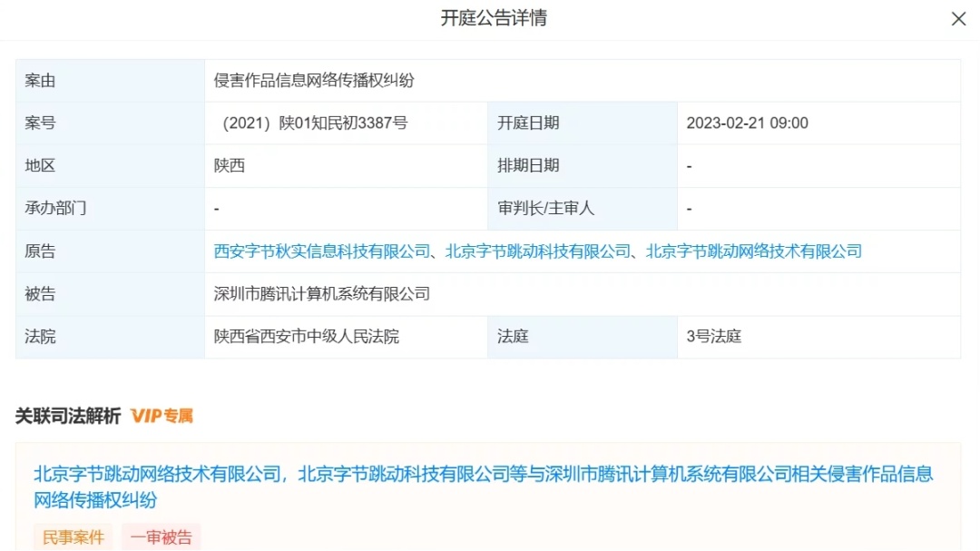Click court name 陕西省西安市中级人民法院
The width and height of the screenshot is (980, 551).
click(x=307, y=337)
